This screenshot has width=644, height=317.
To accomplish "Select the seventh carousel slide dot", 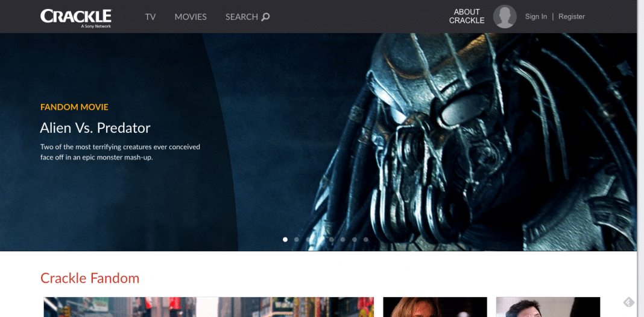I will point(355,239).
